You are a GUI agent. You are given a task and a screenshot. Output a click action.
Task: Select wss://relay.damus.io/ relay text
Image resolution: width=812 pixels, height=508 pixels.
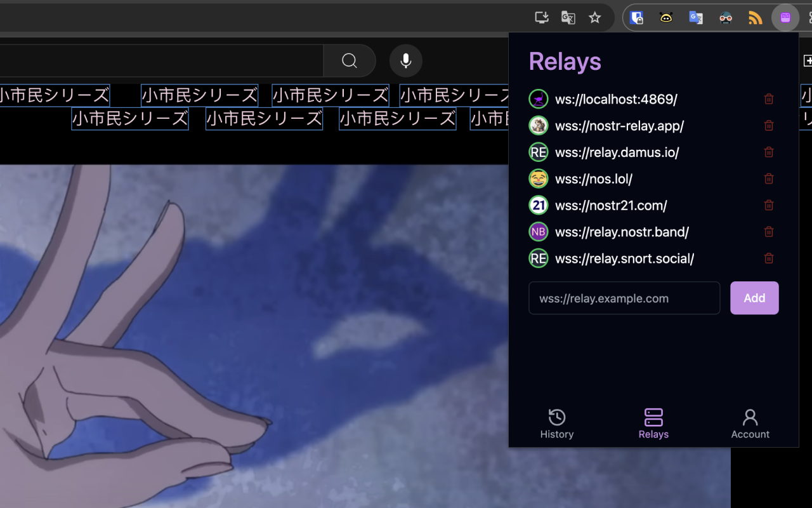(617, 152)
